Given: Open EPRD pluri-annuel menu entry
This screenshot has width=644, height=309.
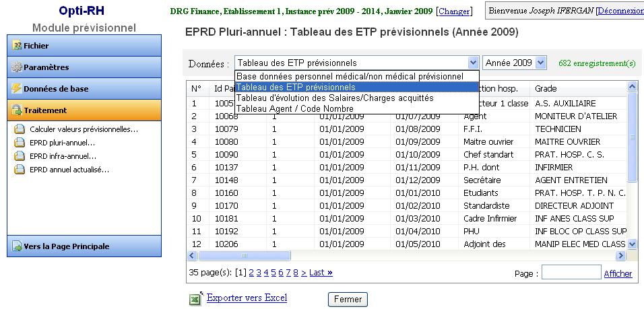Looking at the screenshot, I should click(x=62, y=143).
